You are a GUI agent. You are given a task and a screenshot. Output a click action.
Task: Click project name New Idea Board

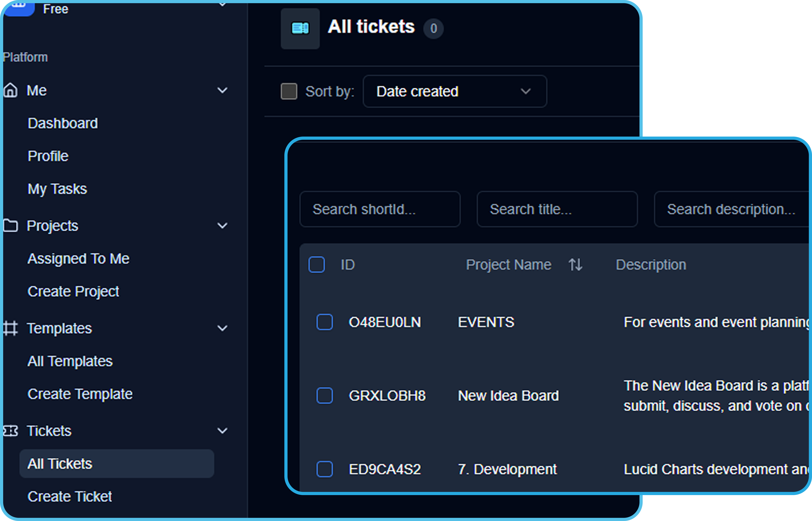(508, 395)
